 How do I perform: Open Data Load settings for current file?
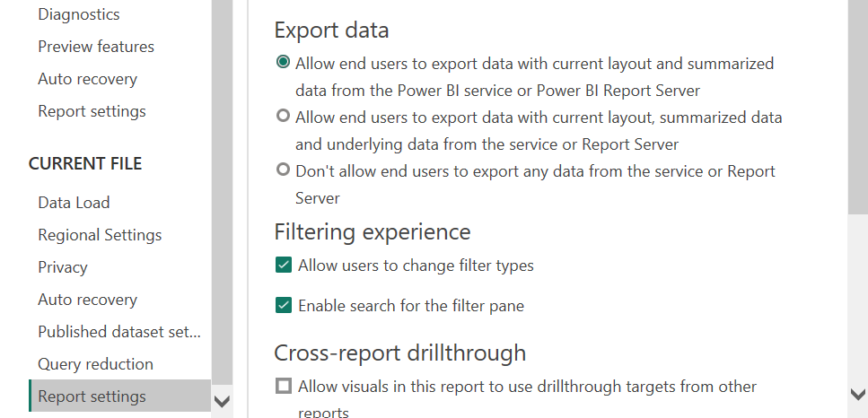(x=74, y=203)
